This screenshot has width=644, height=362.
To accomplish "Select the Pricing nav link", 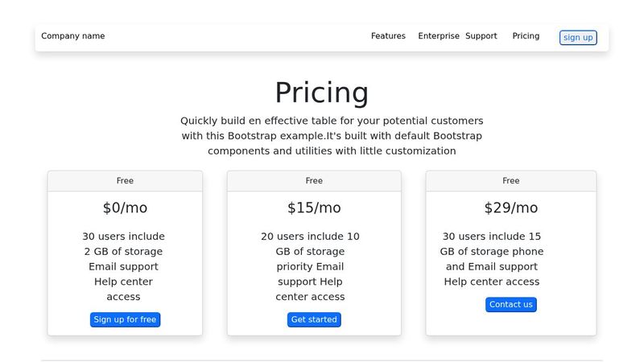I will pyautogui.click(x=526, y=36).
